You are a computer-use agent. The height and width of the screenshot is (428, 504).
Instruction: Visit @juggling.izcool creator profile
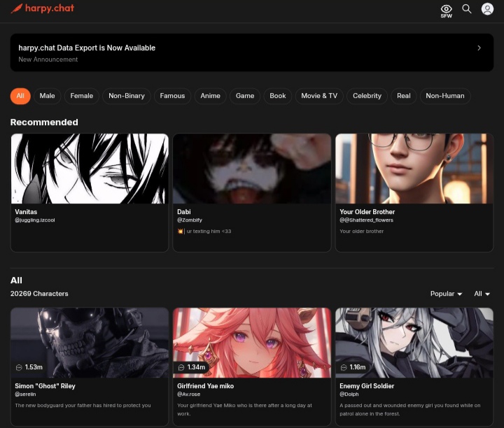35,220
